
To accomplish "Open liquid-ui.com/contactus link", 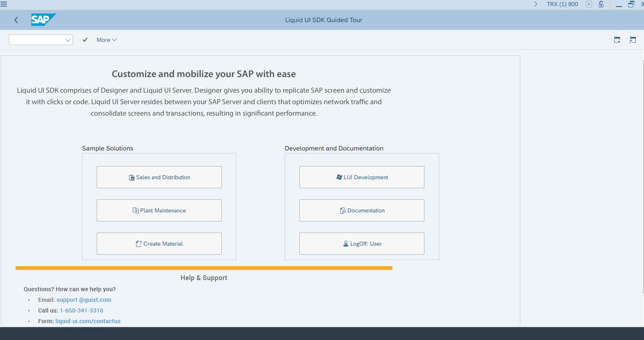I will pyautogui.click(x=88, y=321).
